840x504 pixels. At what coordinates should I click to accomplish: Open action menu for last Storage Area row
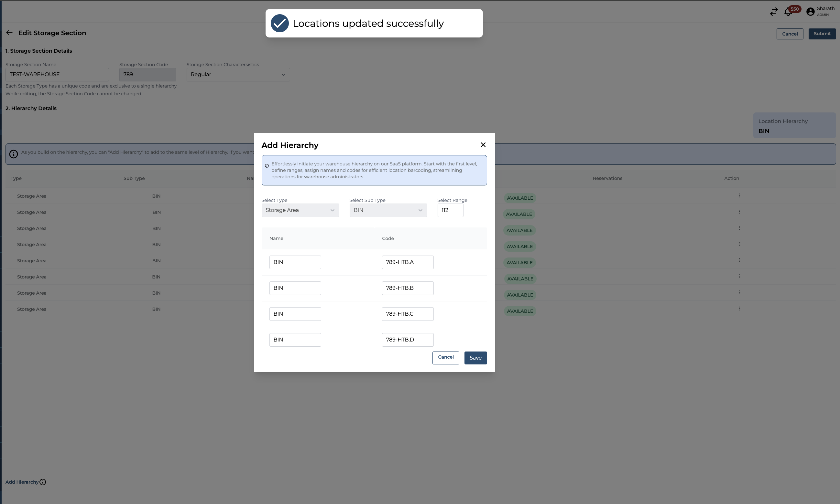[x=739, y=309]
